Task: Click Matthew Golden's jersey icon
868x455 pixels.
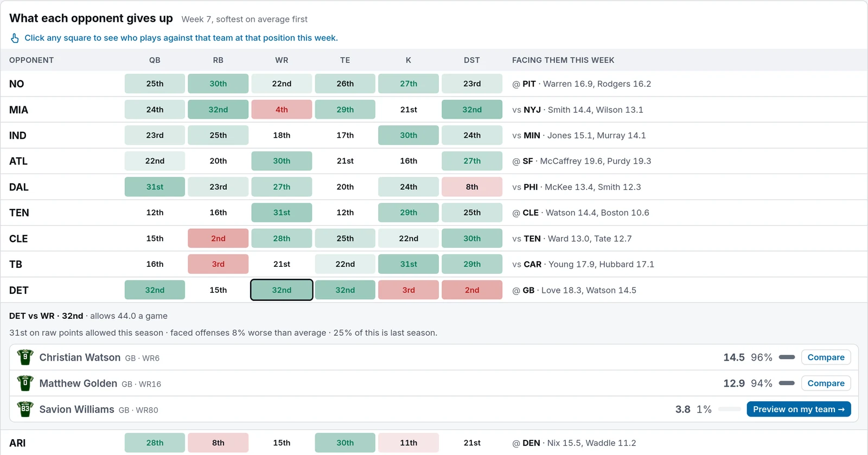Action: point(25,383)
